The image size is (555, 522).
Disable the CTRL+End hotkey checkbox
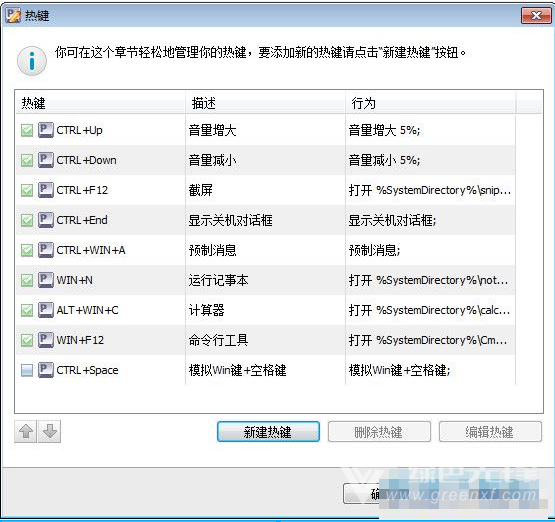27,220
